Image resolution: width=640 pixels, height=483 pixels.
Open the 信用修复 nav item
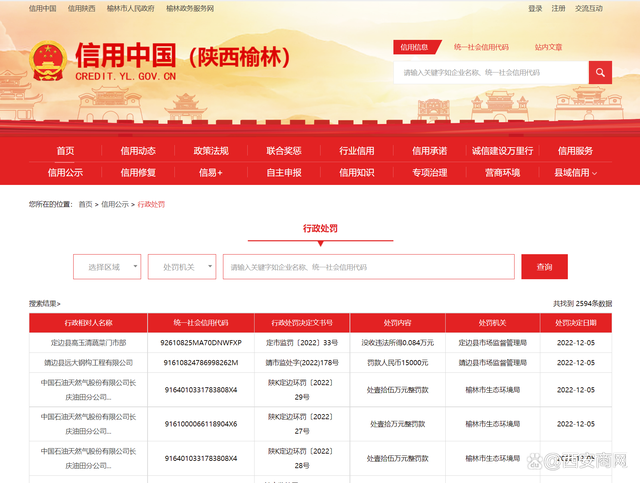pyautogui.click(x=138, y=173)
